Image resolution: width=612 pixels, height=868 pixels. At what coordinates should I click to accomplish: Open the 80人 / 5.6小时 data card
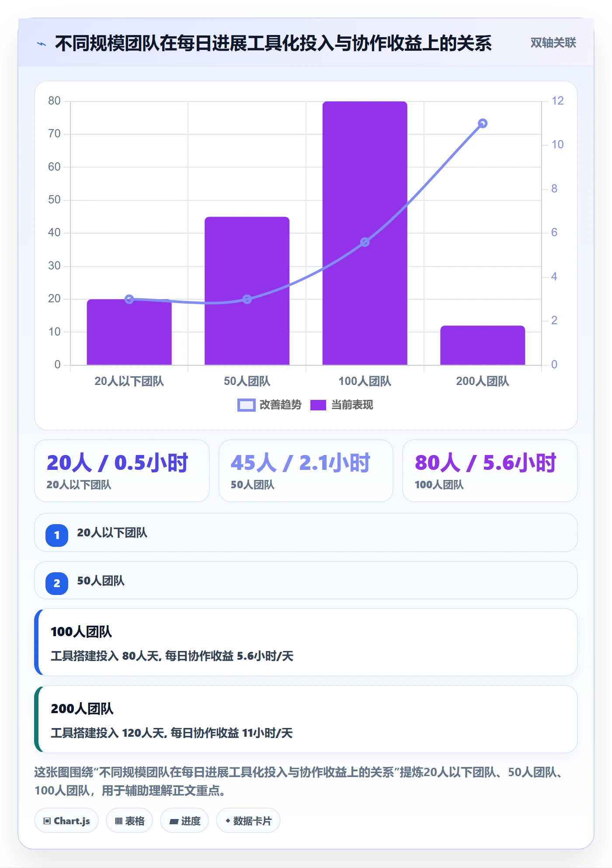pos(490,471)
